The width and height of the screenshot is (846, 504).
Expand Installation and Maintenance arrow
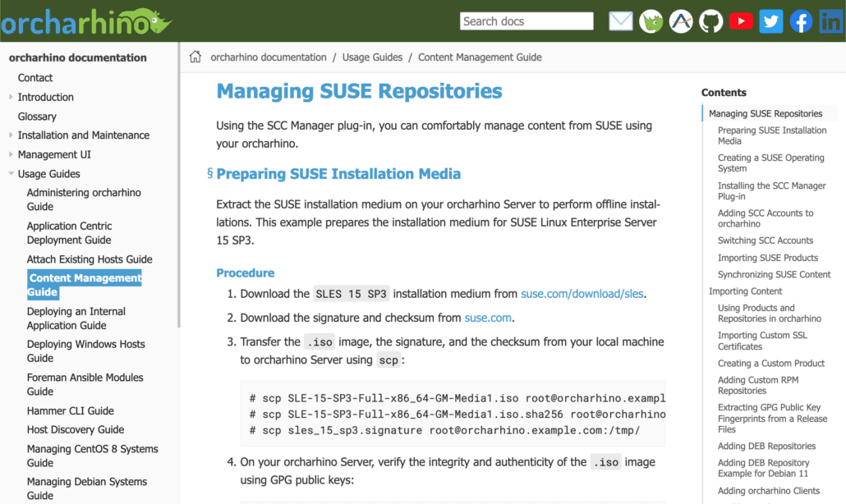11,135
